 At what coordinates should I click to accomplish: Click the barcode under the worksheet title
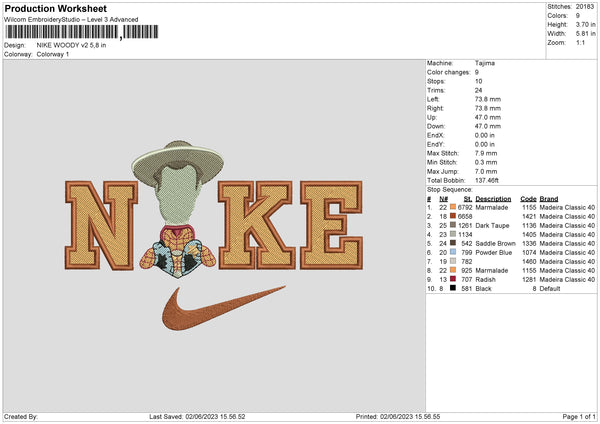[82, 32]
